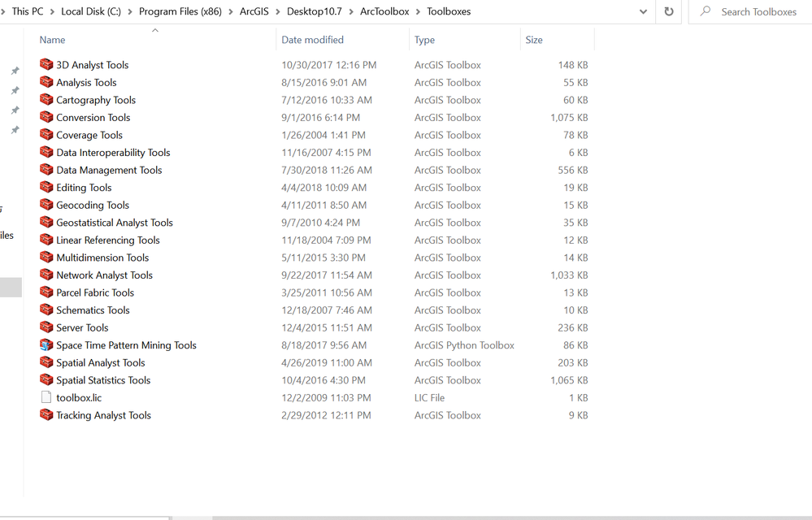
Task: Select Geostatistical Analyst Tools toolbox icon
Action: pyautogui.click(x=46, y=222)
